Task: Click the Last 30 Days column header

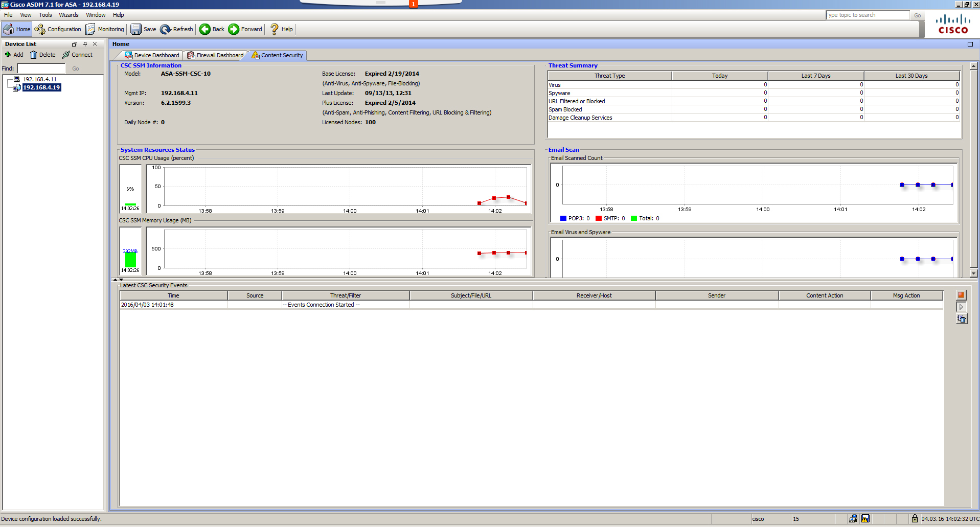Action: [911, 76]
